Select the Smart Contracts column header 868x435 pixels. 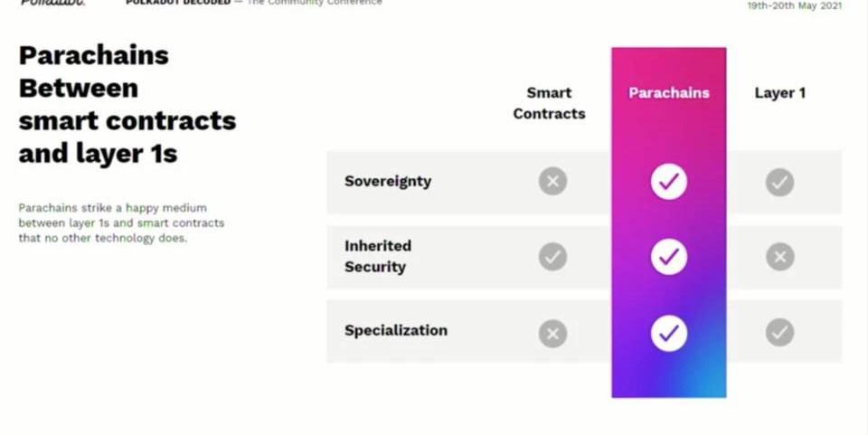(x=549, y=103)
